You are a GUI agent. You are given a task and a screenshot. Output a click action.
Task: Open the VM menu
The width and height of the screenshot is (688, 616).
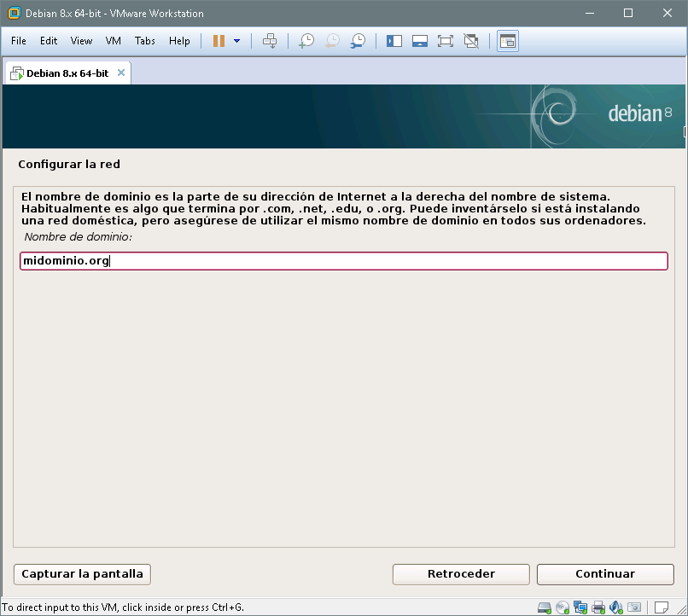(x=114, y=41)
